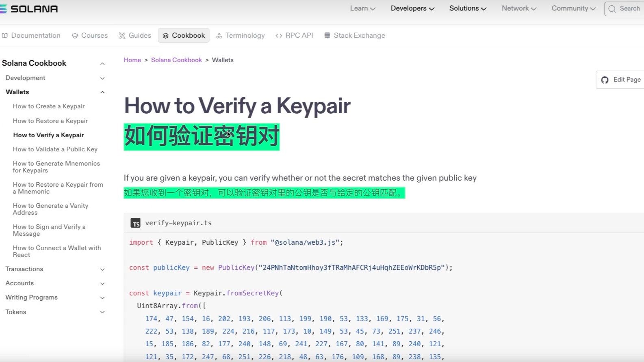The width and height of the screenshot is (644, 362).
Task: Click the Transactions section label
Action: 24,269
